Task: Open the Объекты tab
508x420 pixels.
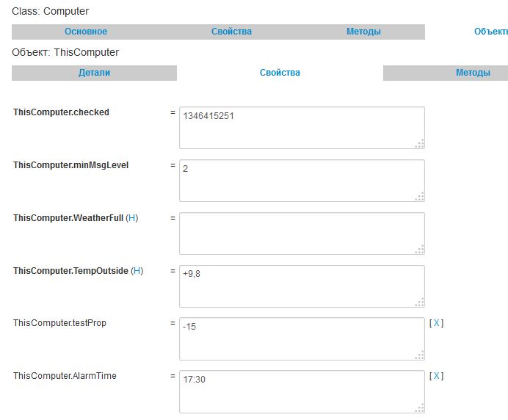Action: click(490, 32)
